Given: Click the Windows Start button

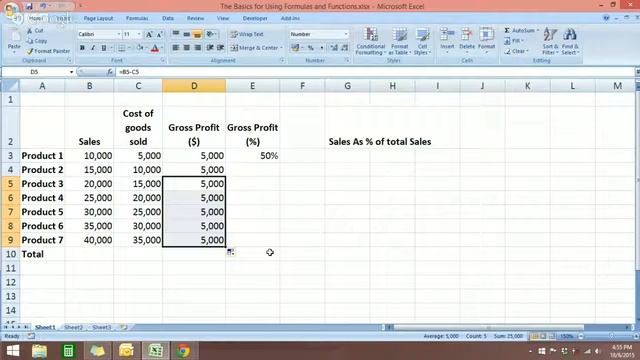Looking at the screenshot, I should point(13,351).
